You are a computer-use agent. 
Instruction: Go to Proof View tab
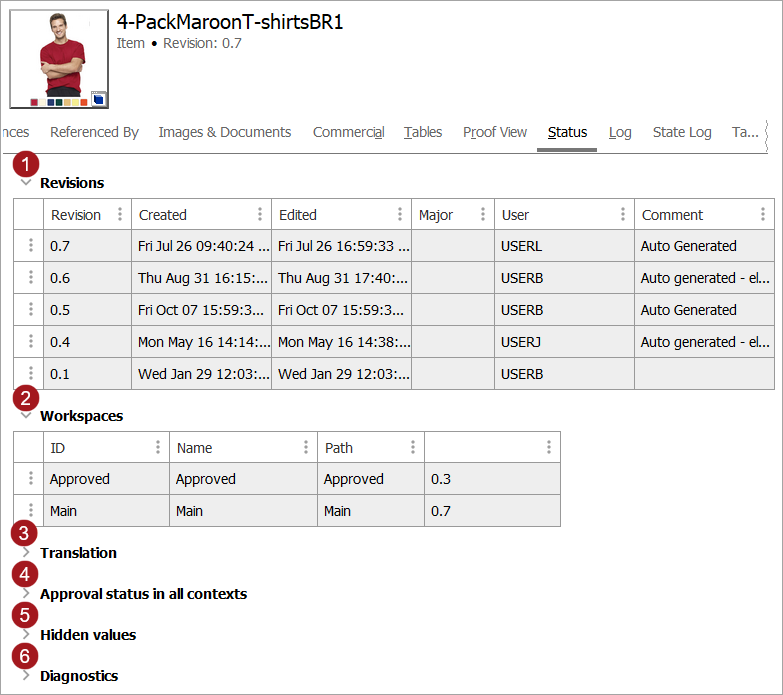pyautogui.click(x=495, y=132)
